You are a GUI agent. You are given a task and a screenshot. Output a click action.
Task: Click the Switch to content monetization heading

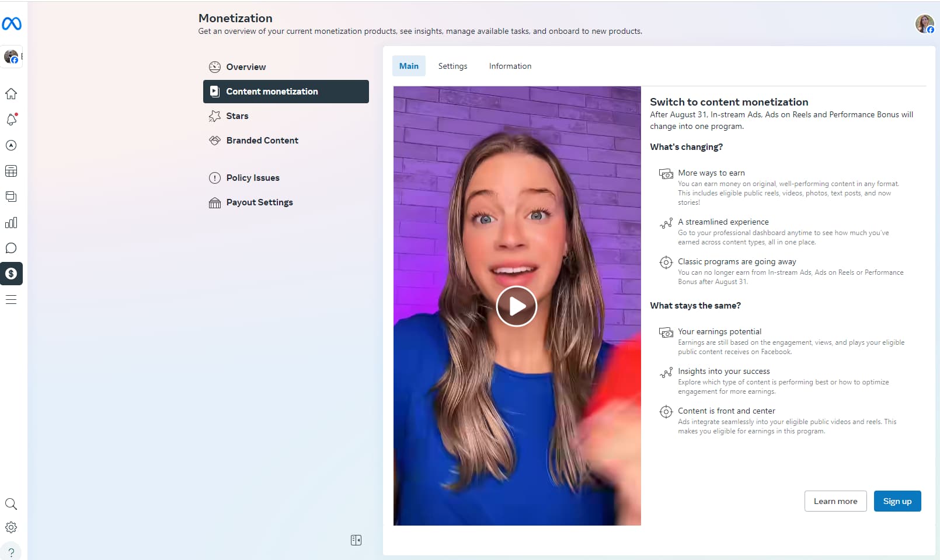point(729,102)
